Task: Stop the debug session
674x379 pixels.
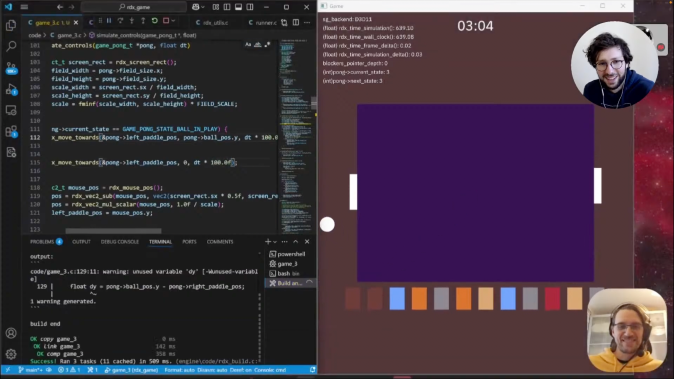Action: (x=166, y=21)
